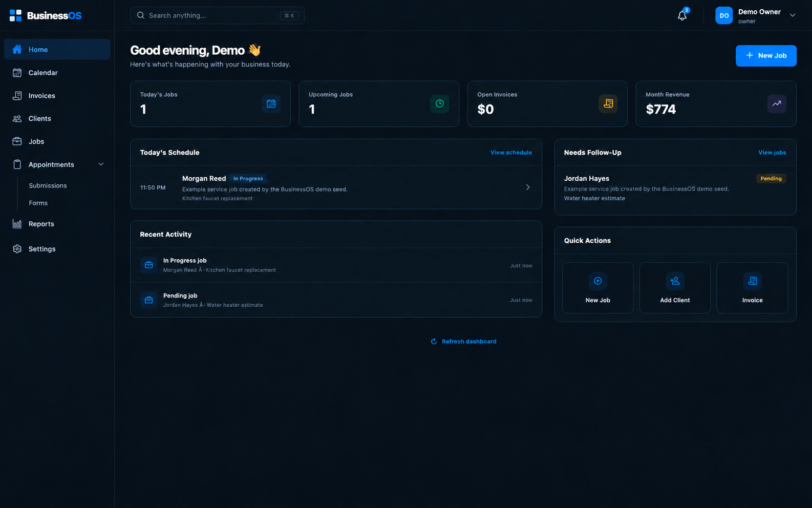This screenshot has height=508, width=812.
Task: Go to Home in the sidebar
Action: (x=57, y=49)
